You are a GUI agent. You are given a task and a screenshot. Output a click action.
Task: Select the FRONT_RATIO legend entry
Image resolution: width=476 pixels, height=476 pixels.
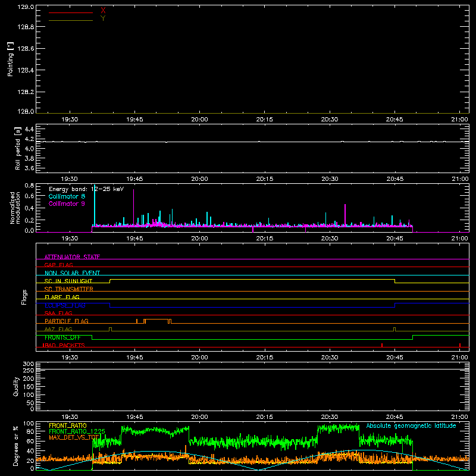coord(68,425)
